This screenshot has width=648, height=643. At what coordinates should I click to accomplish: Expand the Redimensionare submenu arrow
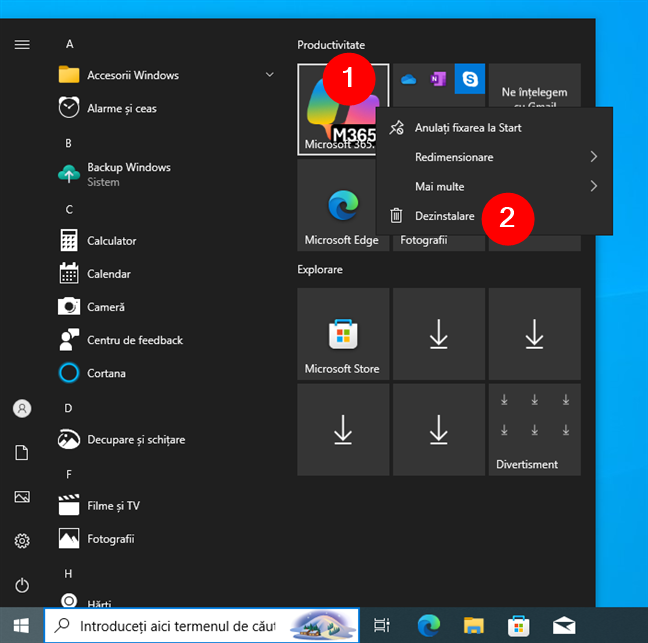coord(594,157)
